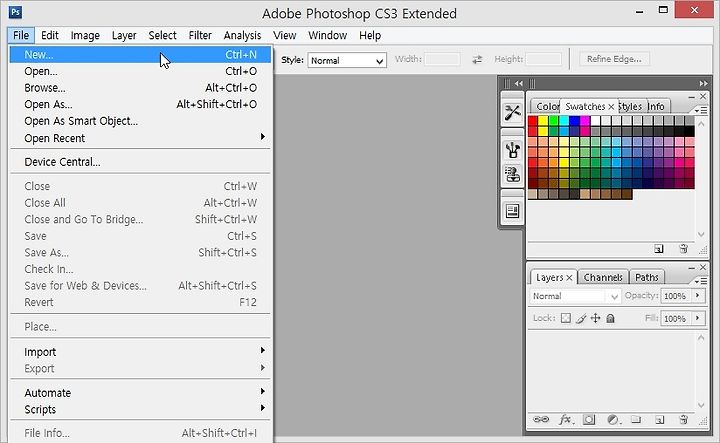Open the Clone Source panel icon
This screenshot has width=720, height=443.
(512, 174)
